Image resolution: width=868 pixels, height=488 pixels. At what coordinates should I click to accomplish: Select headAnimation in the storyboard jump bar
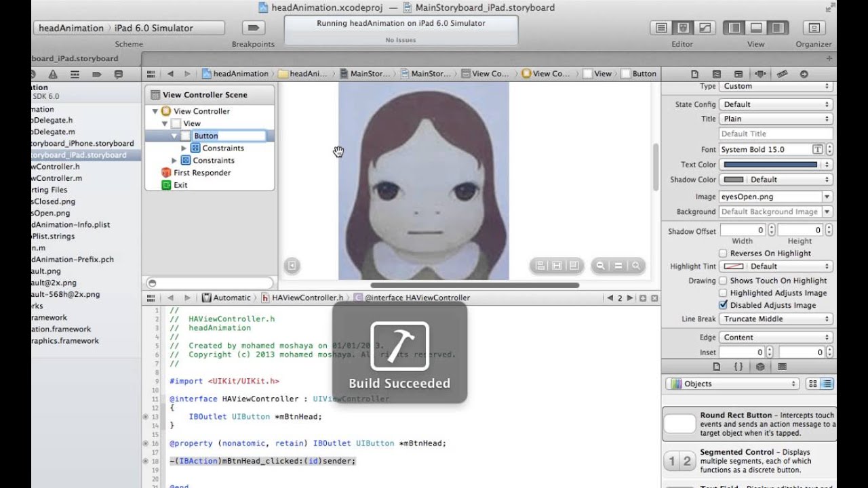click(x=235, y=74)
